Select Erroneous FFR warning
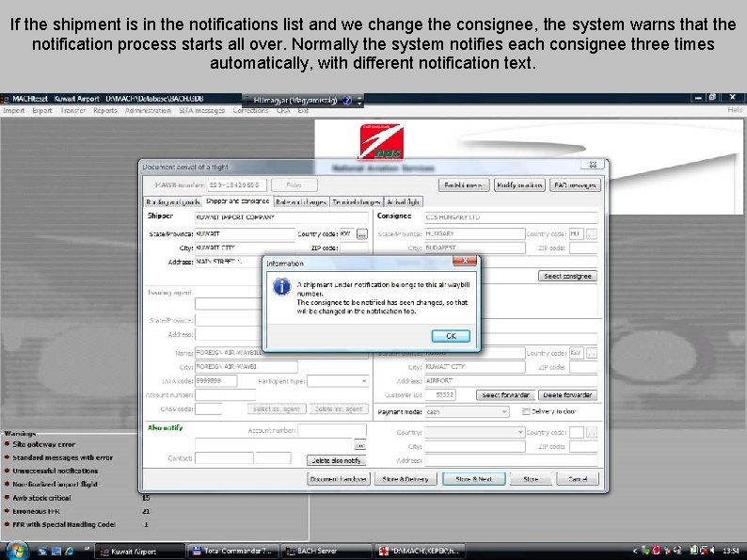 [x=36, y=511]
